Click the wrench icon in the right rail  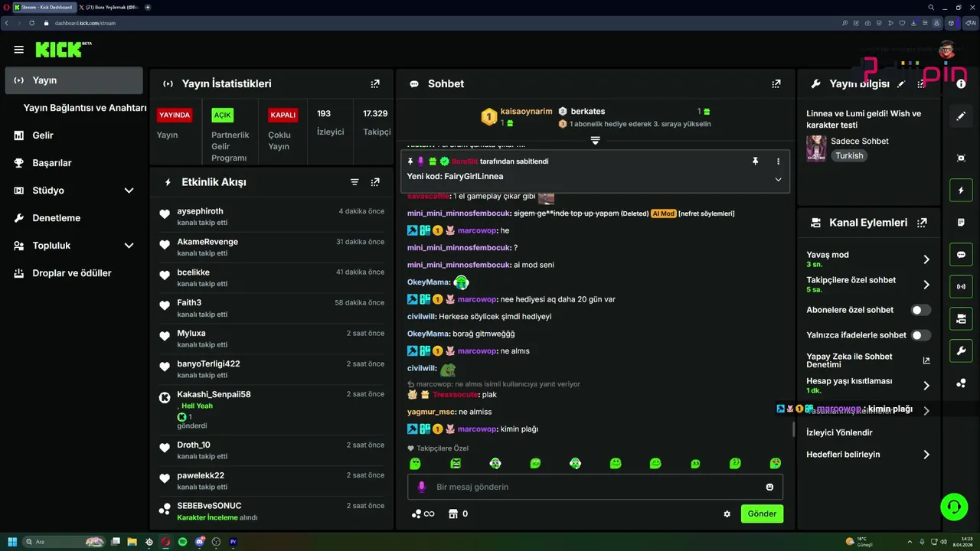[961, 351]
